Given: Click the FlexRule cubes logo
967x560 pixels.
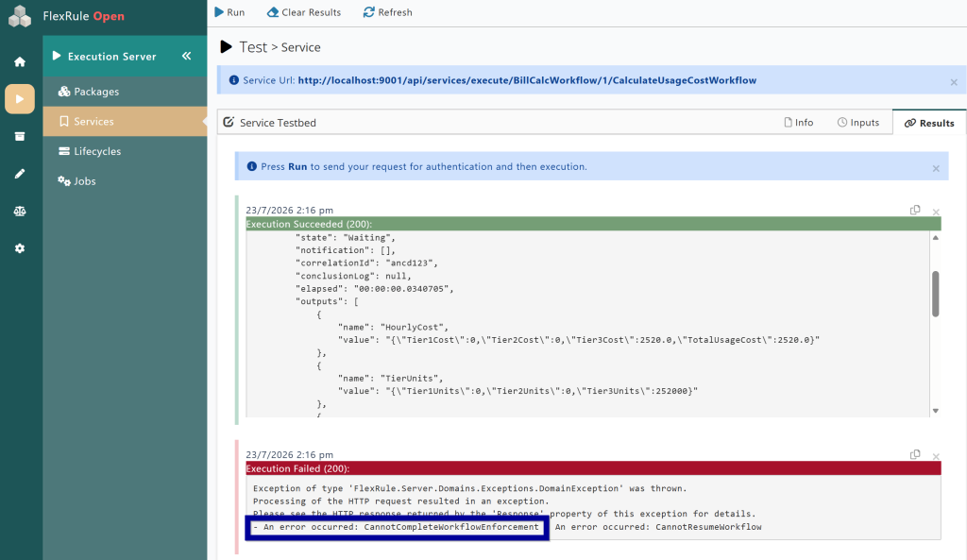Looking at the screenshot, I should pos(20,16).
